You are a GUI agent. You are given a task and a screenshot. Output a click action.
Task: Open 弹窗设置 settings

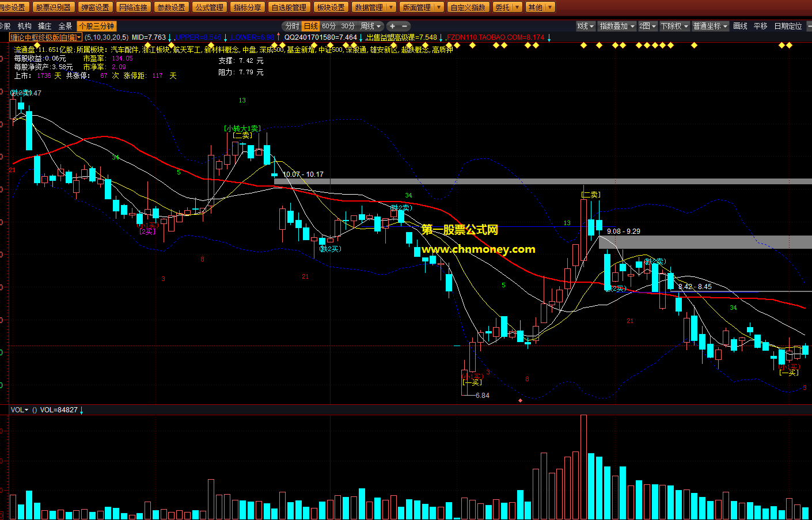click(95, 7)
